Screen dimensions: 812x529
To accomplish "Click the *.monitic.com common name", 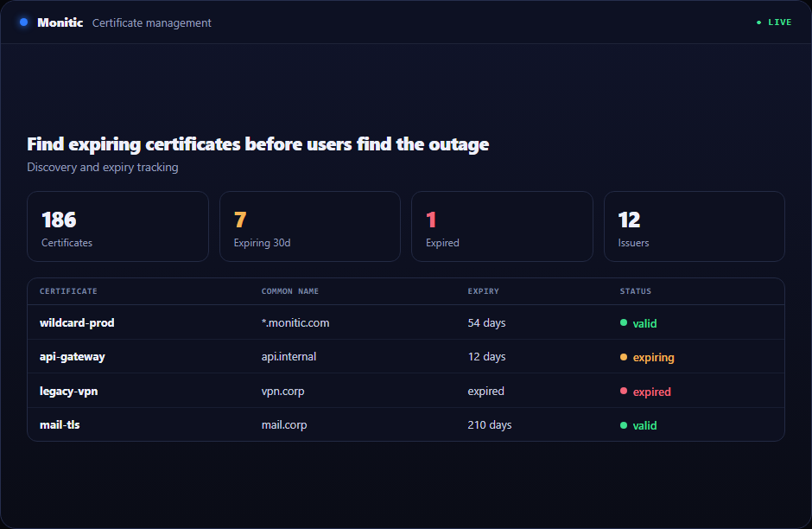I will [x=295, y=322].
